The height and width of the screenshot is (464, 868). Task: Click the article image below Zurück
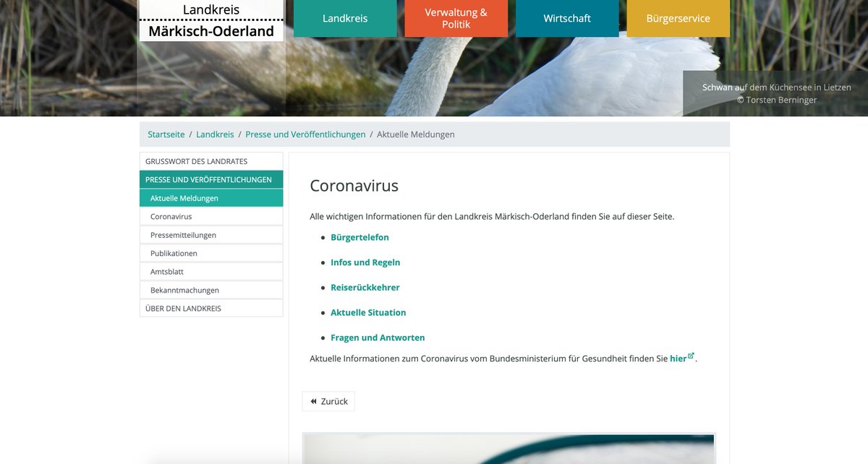click(x=509, y=449)
